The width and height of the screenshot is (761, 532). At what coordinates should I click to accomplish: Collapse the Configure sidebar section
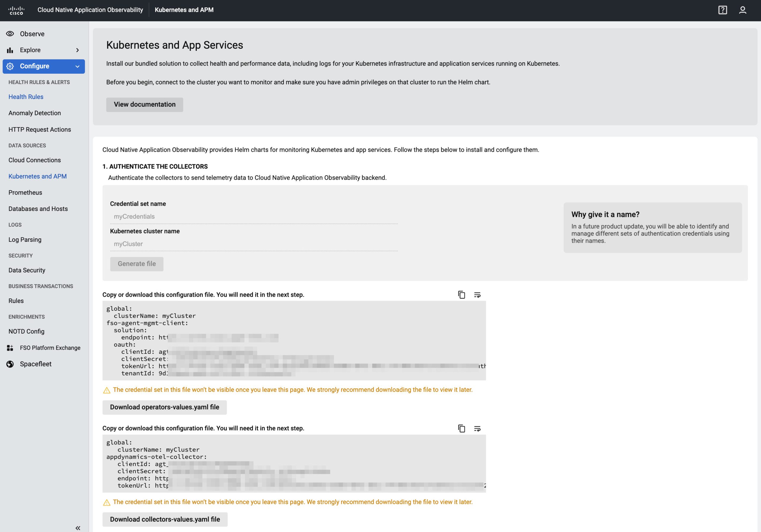click(x=78, y=66)
